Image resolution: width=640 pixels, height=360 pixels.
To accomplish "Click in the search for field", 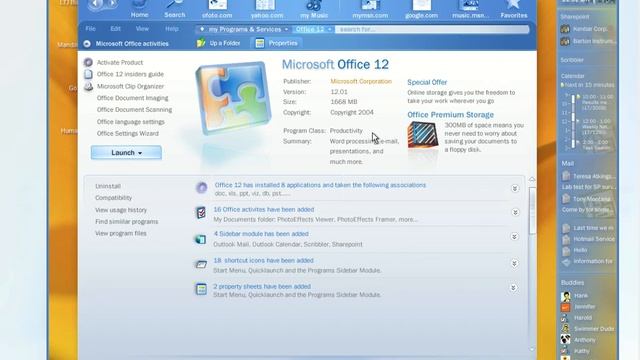I will tap(432, 29).
